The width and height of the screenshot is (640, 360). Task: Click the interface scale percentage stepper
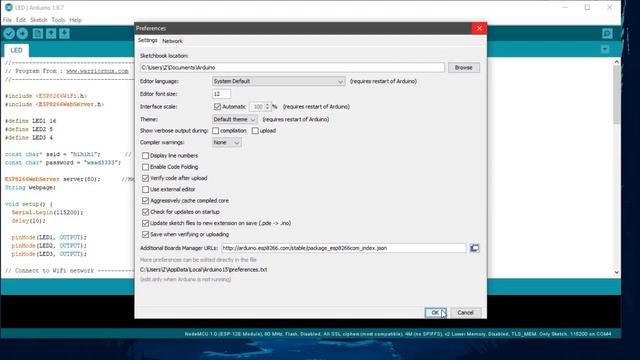[267, 107]
